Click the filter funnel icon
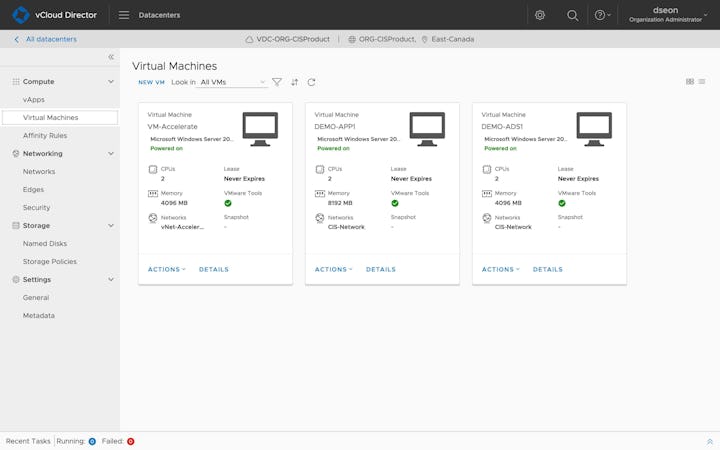The image size is (720, 450). coord(277,82)
